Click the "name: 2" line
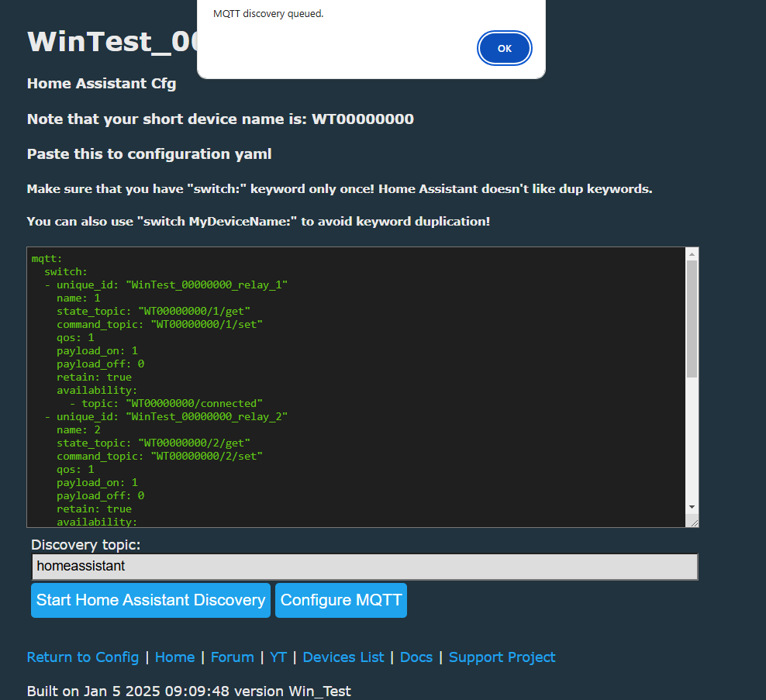Image resolution: width=766 pixels, height=700 pixels. [x=78, y=430]
